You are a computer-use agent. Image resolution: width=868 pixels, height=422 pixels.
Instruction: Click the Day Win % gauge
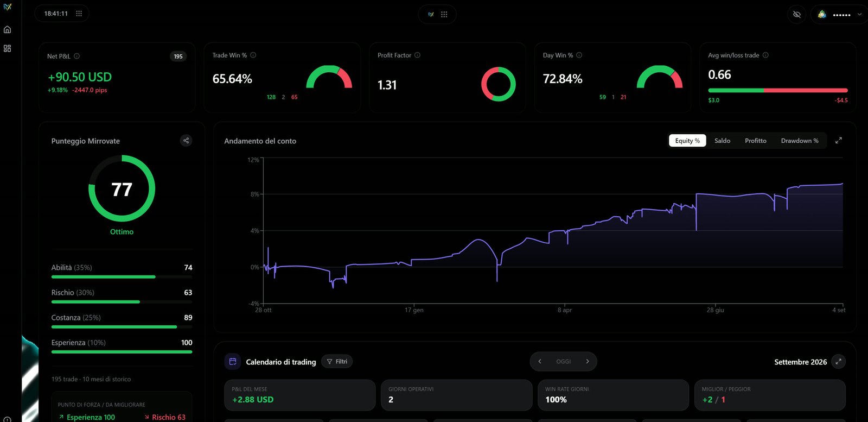pos(659,77)
